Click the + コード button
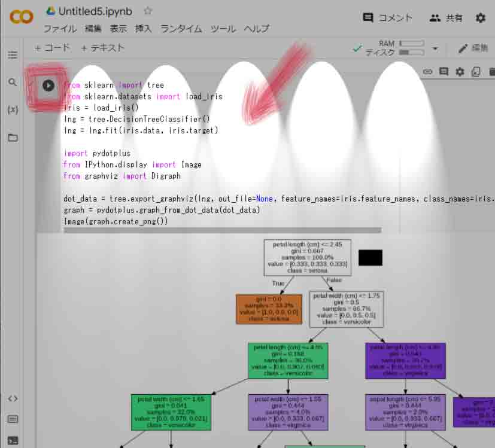The width and height of the screenshot is (495, 448). tap(53, 48)
